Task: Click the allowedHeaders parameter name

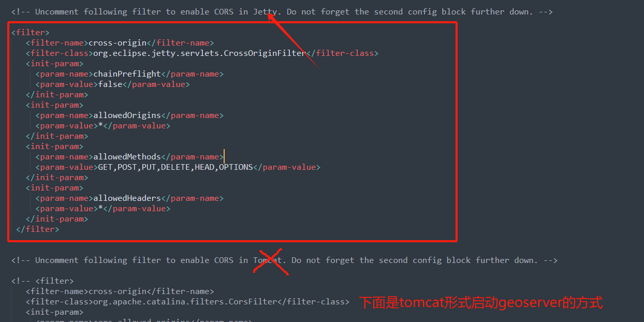Action: point(127,198)
